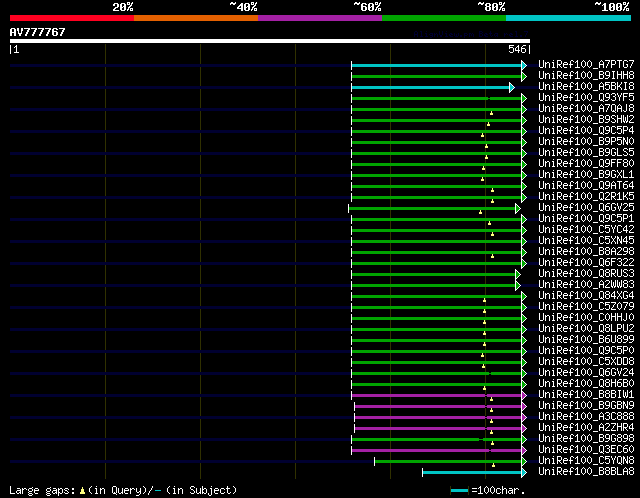The width and height of the screenshot is (640, 498).
Task: Click the white AV777767 query sequence bar
Action: (269, 41)
